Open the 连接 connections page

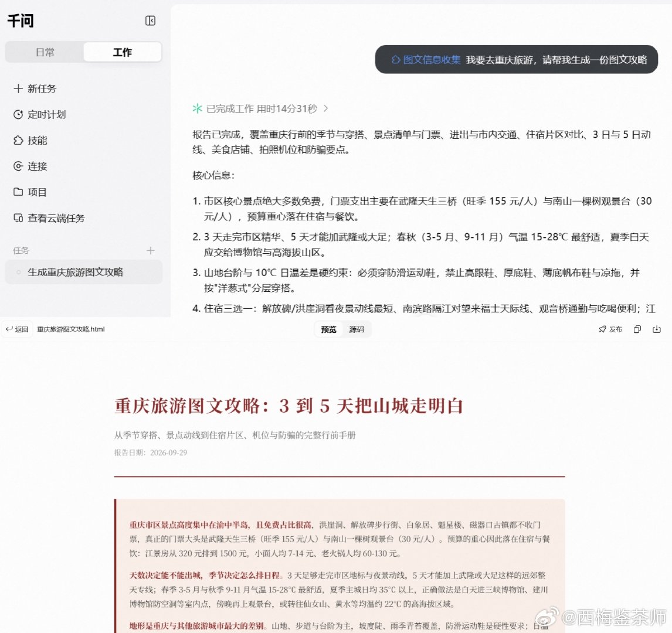[30, 166]
